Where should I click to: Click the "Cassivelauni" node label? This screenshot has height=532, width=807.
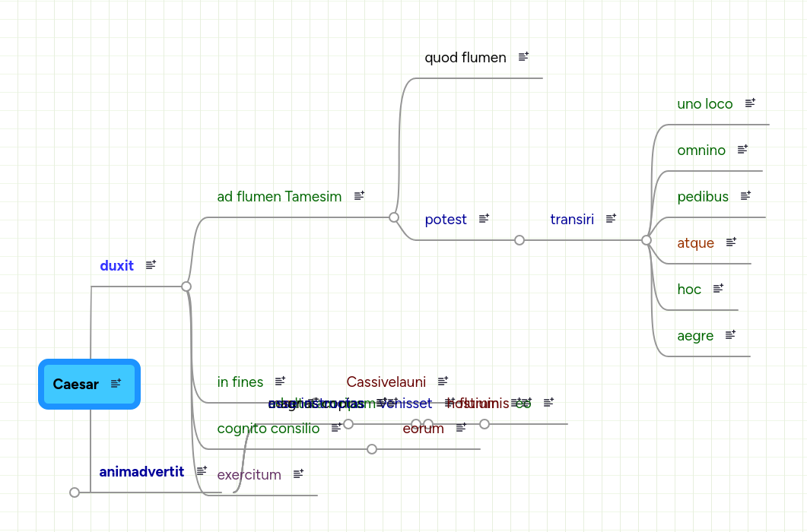pyautogui.click(x=386, y=382)
